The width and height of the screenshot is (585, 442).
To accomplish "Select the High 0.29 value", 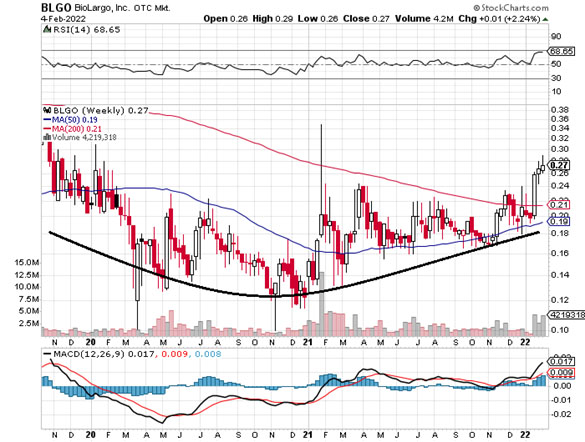I will 273,19.
